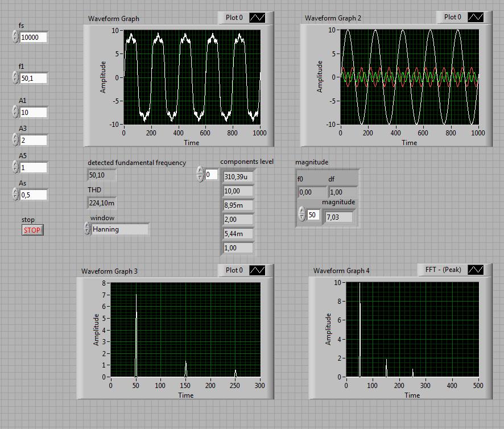Click magnitude index field showing 50
Image resolution: width=504 pixels, height=429 pixels.
[x=313, y=214]
